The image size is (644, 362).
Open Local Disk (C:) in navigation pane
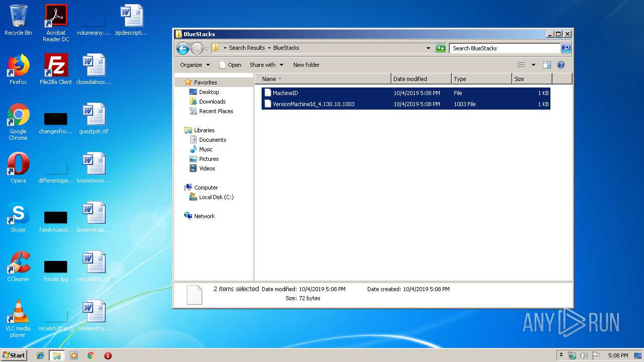(216, 197)
